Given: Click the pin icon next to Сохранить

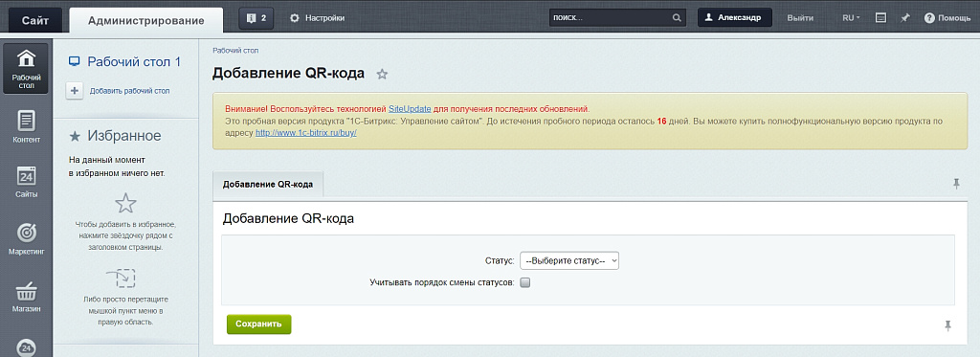Looking at the screenshot, I should pyautogui.click(x=948, y=325).
